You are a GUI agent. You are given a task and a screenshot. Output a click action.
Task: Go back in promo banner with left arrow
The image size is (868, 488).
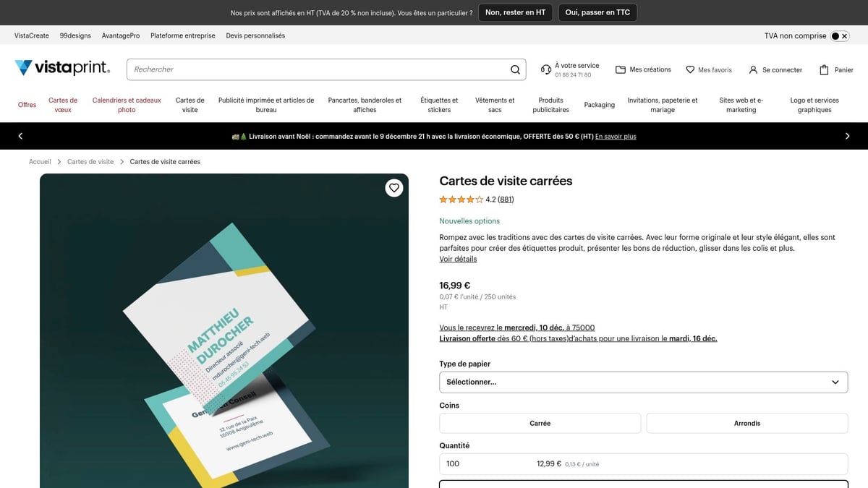point(20,135)
